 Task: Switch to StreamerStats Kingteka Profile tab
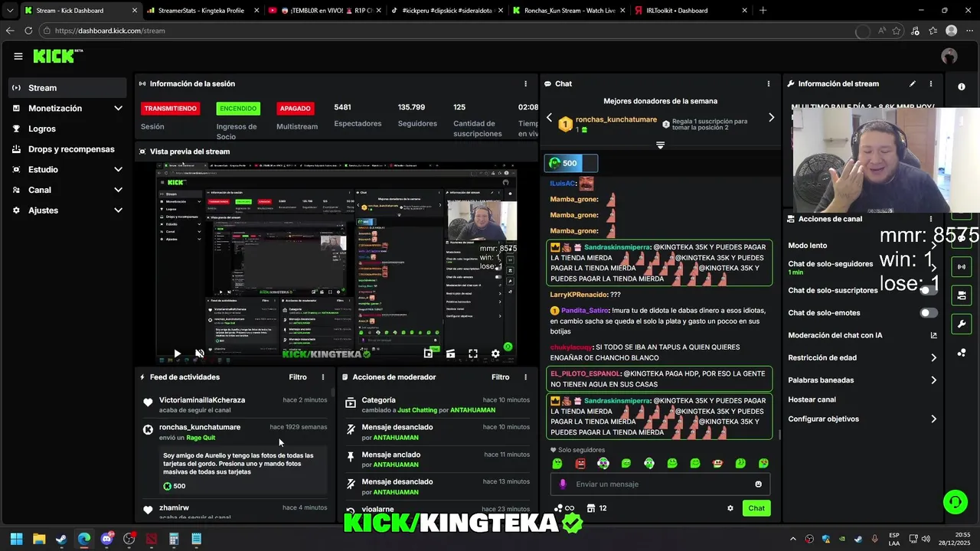pos(201,11)
